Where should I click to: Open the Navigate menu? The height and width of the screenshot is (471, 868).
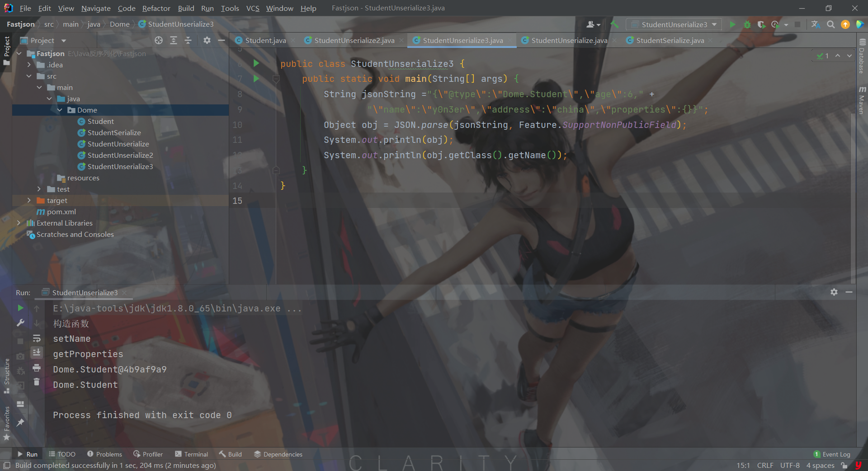point(96,8)
